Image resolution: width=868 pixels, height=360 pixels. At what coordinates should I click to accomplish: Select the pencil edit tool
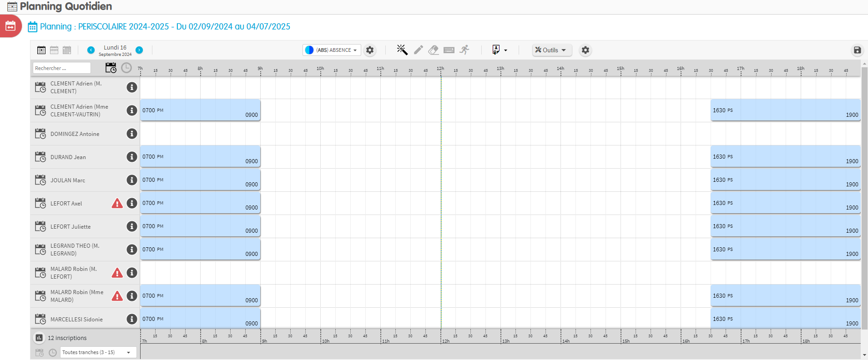[418, 50]
